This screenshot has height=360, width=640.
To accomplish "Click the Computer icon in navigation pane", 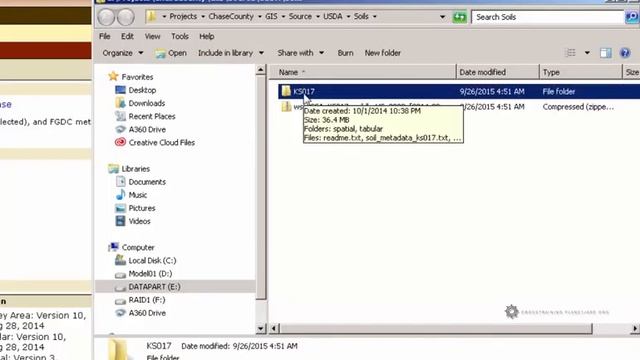I will [x=113, y=247].
